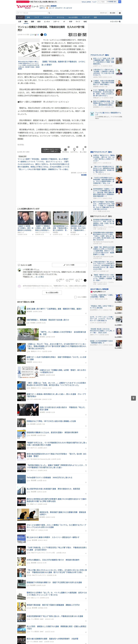
Task: Open article 閉じ込められた乗客の5時間半 スカイツリー
Action: click(x=53, y=537)
